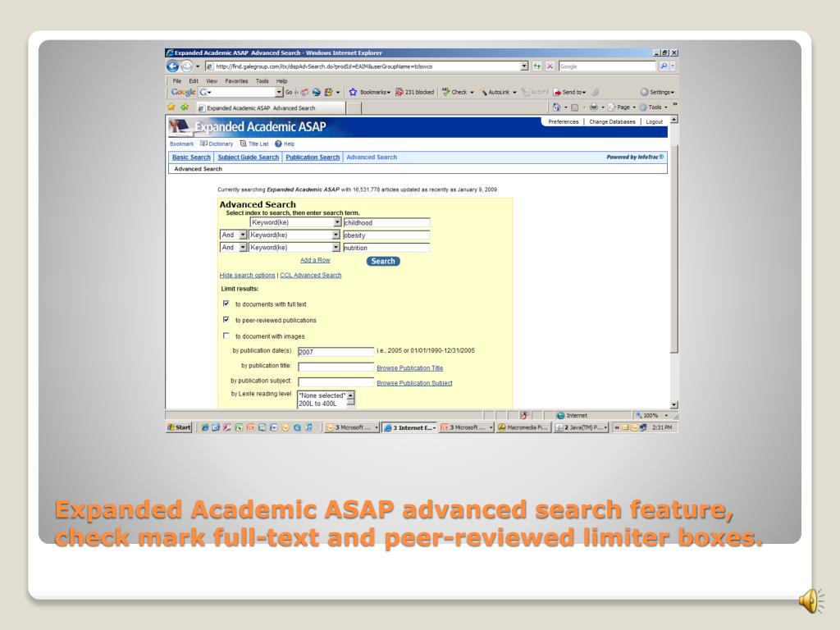Click the Send to icon on Google toolbar
This screenshot has height=630, width=840.
click(x=557, y=92)
